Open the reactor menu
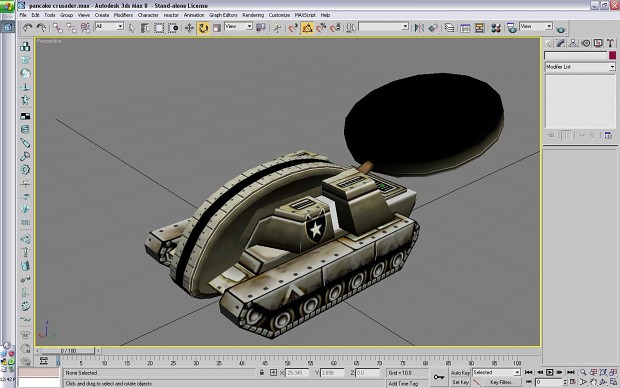Image resolution: width=620 pixels, height=388 pixels. coord(171,15)
